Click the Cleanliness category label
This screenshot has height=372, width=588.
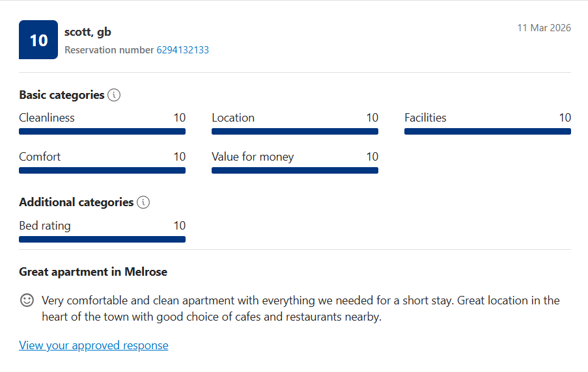[x=47, y=118]
